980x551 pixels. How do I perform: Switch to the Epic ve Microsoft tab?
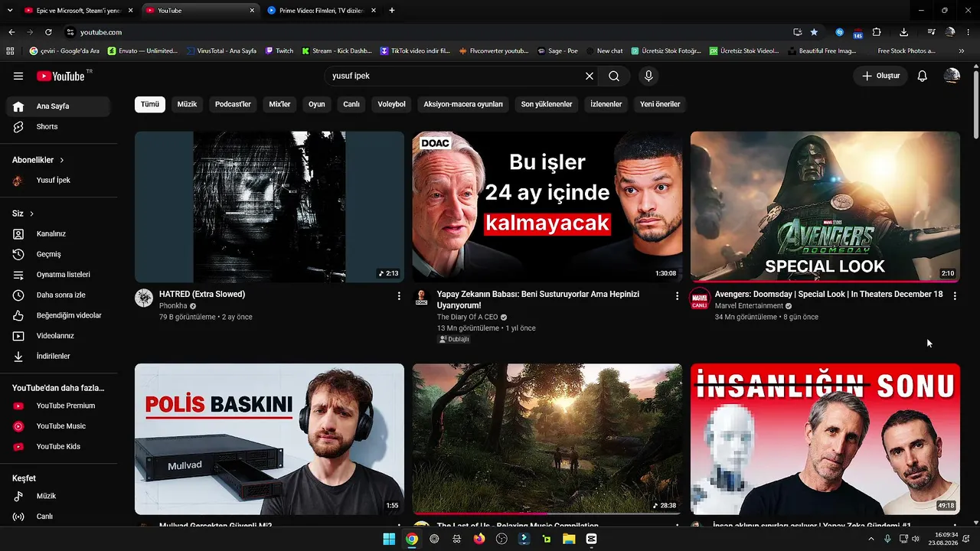coord(77,11)
